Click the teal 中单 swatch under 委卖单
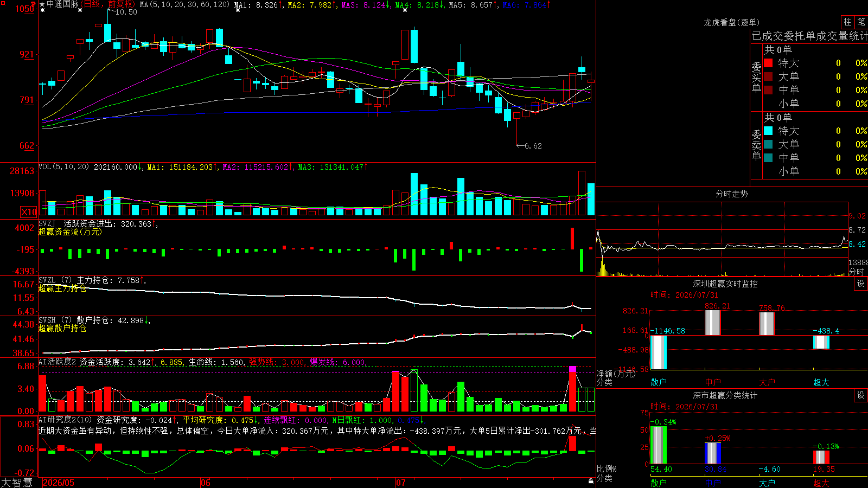 [x=768, y=158]
